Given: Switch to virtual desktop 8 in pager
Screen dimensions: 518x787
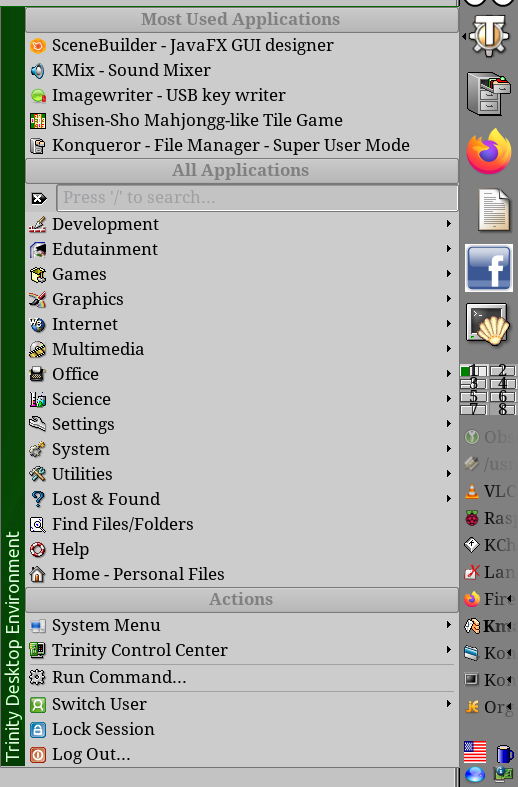Looking at the screenshot, I should coord(503,409).
